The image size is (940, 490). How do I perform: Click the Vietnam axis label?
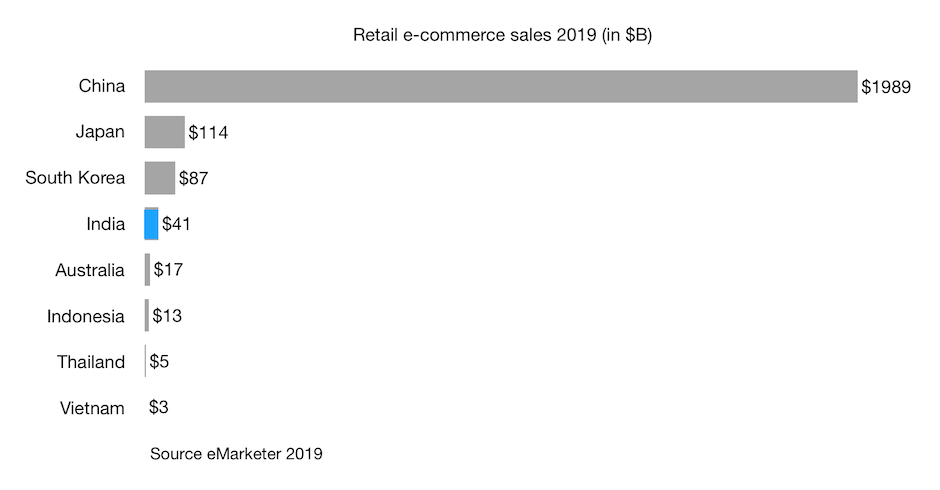tap(92, 408)
